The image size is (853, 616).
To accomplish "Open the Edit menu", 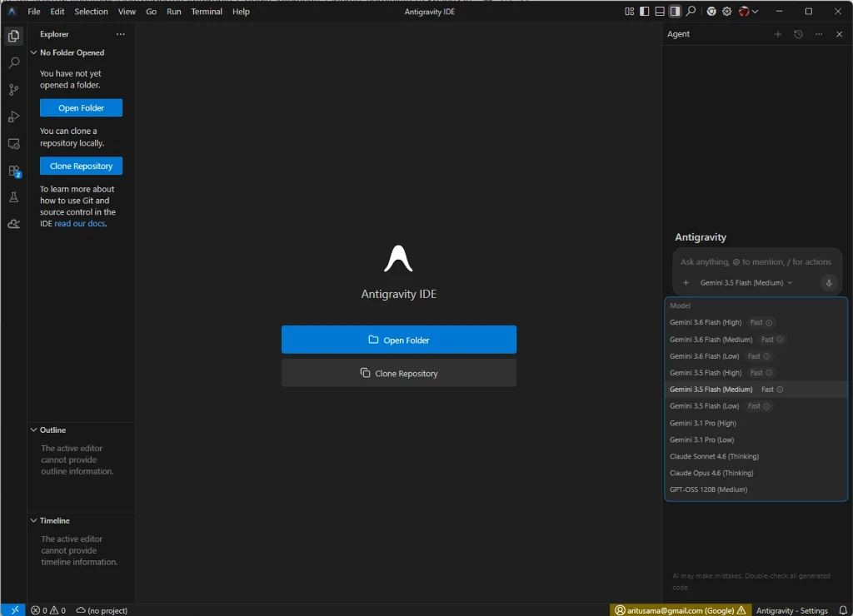I will coord(57,11).
